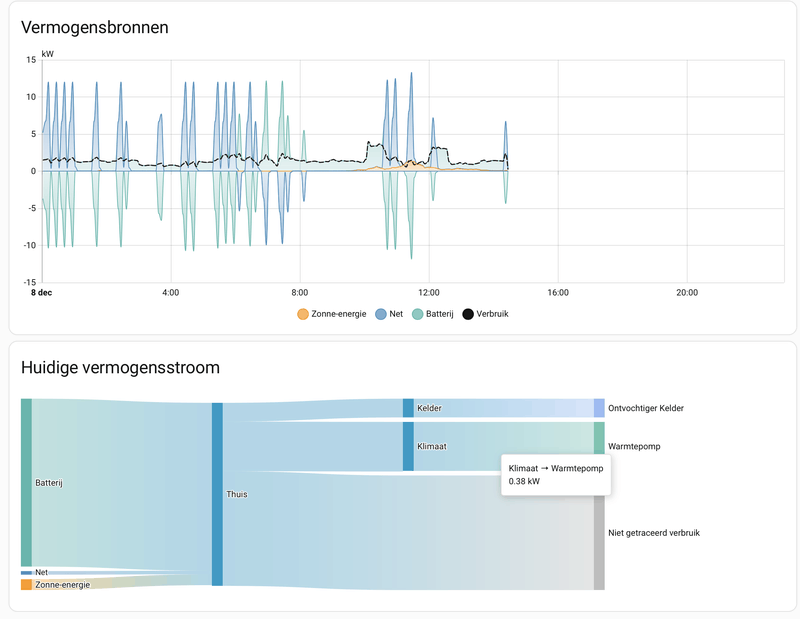Click the black Verbruik legend circle
The height and width of the screenshot is (619, 800).
[470, 315]
